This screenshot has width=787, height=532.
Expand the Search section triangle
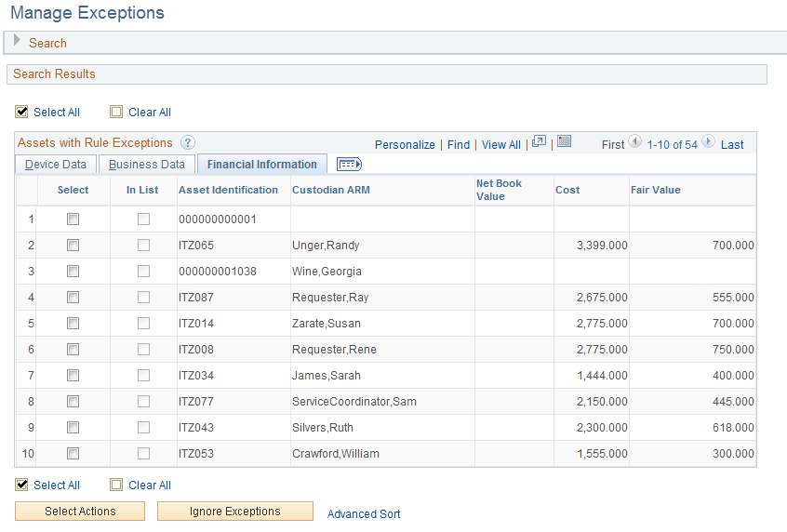click(x=17, y=40)
